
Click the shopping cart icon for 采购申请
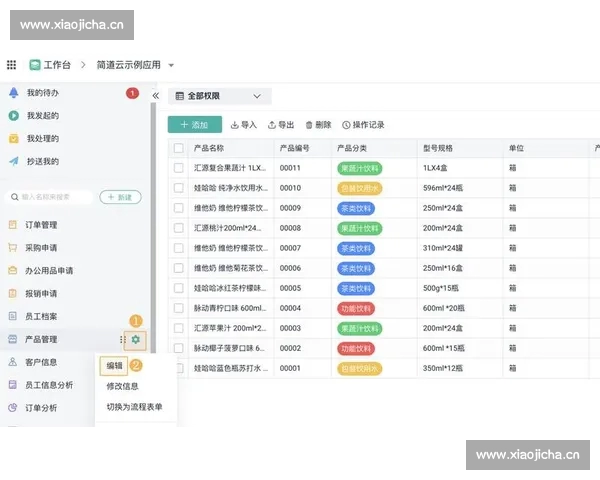click(x=13, y=248)
